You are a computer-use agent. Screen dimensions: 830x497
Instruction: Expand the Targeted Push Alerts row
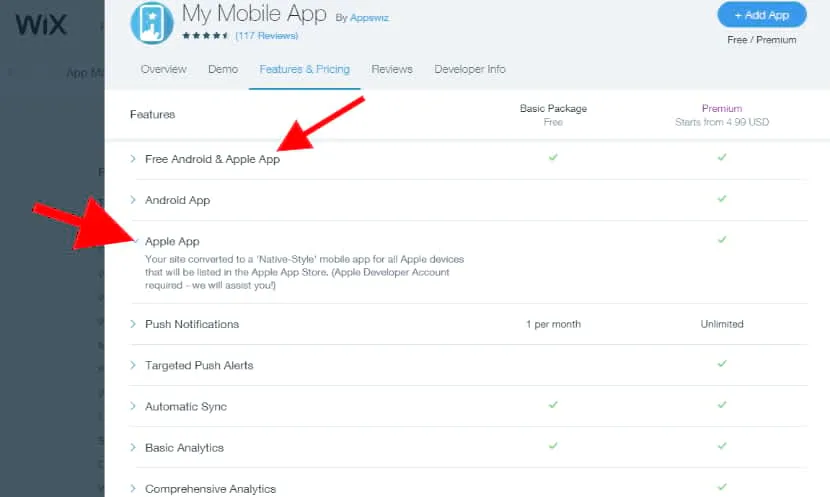point(133,365)
